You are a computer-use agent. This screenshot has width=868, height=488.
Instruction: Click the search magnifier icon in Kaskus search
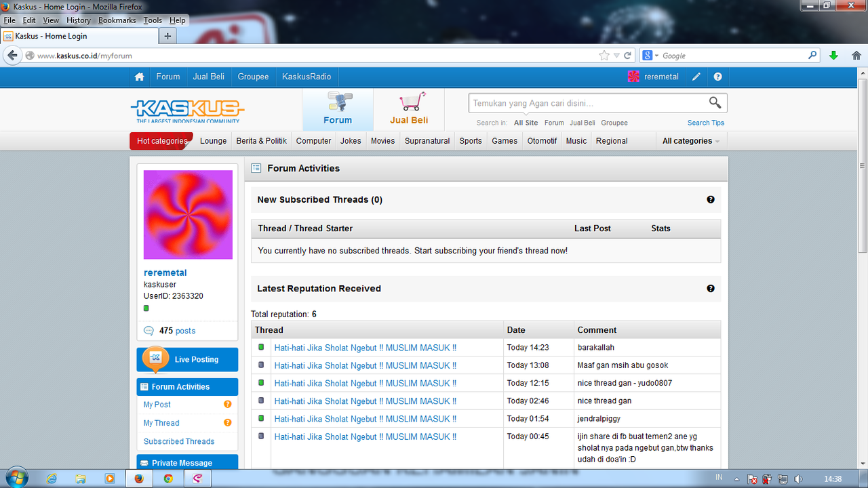pyautogui.click(x=715, y=102)
